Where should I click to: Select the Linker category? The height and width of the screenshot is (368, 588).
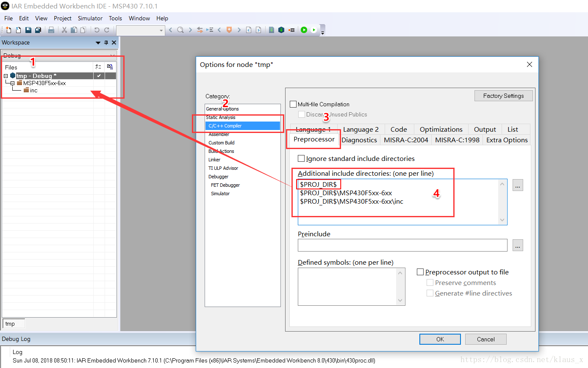click(x=214, y=160)
